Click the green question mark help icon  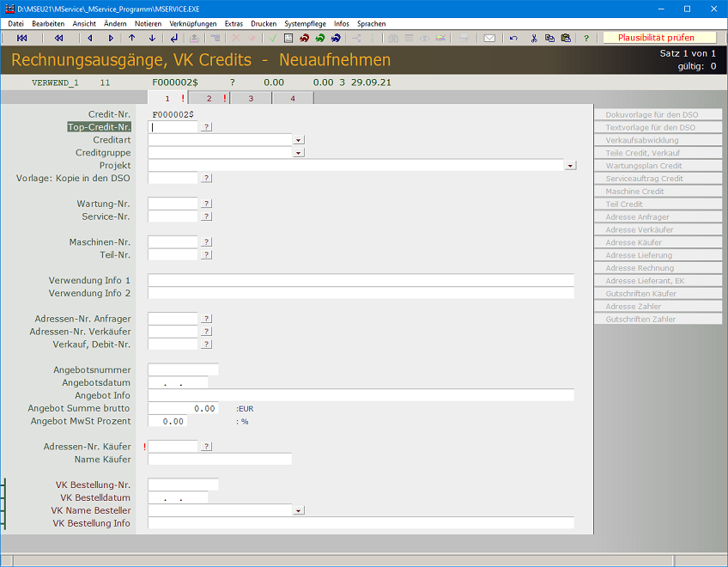pyautogui.click(x=586, y=38)
